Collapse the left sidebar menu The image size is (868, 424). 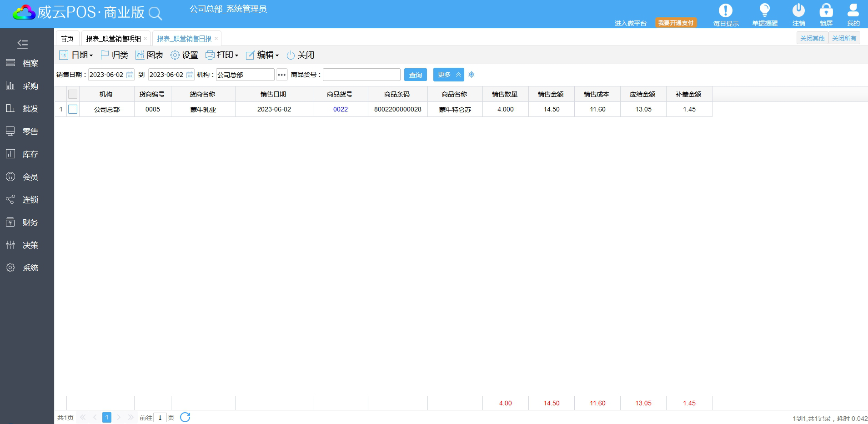[22, 44]
